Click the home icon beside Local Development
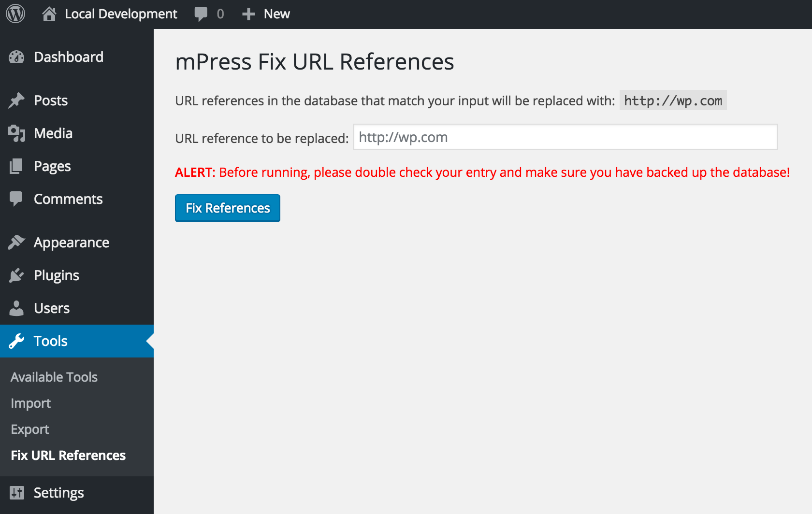 (49, 14)
